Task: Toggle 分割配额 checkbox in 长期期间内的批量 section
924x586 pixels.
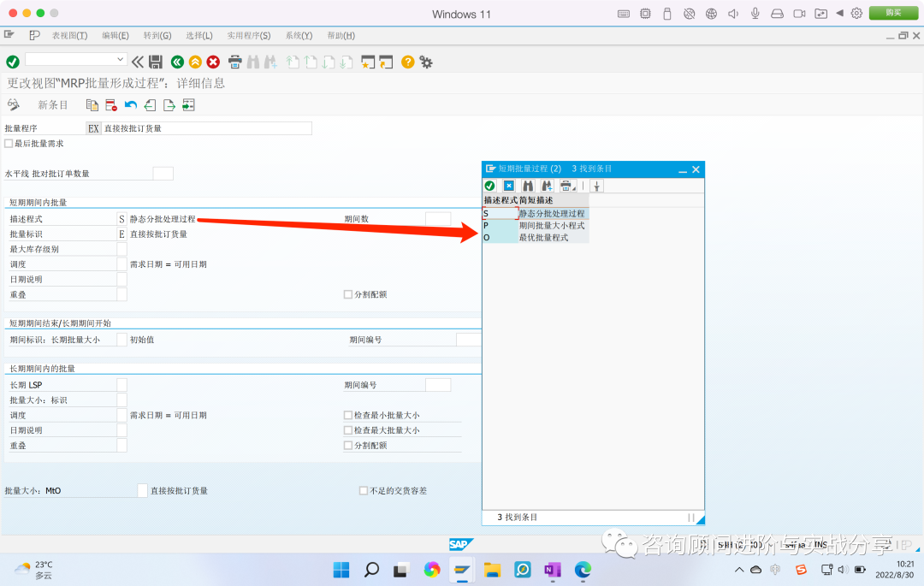Action: pyautogui.click(x=347, y=445)
